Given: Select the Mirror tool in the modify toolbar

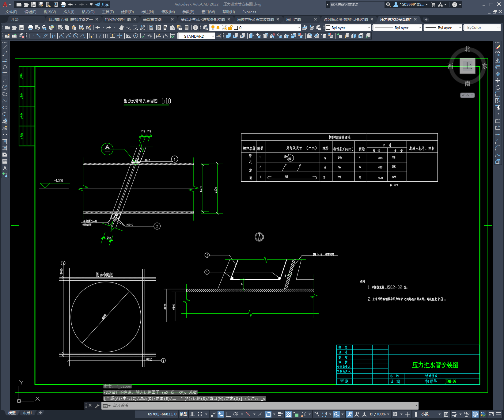Looking at the screenshot, I should [498, 60].
